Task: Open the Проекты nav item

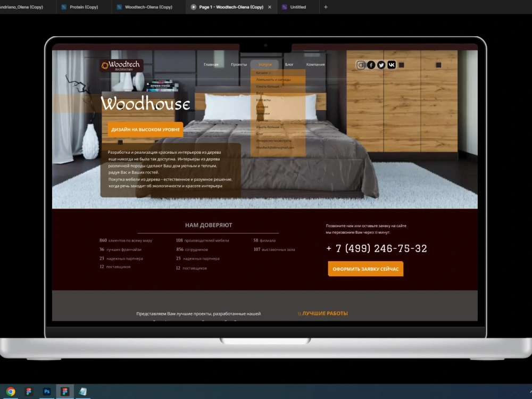Action: [x=239, y=64]
